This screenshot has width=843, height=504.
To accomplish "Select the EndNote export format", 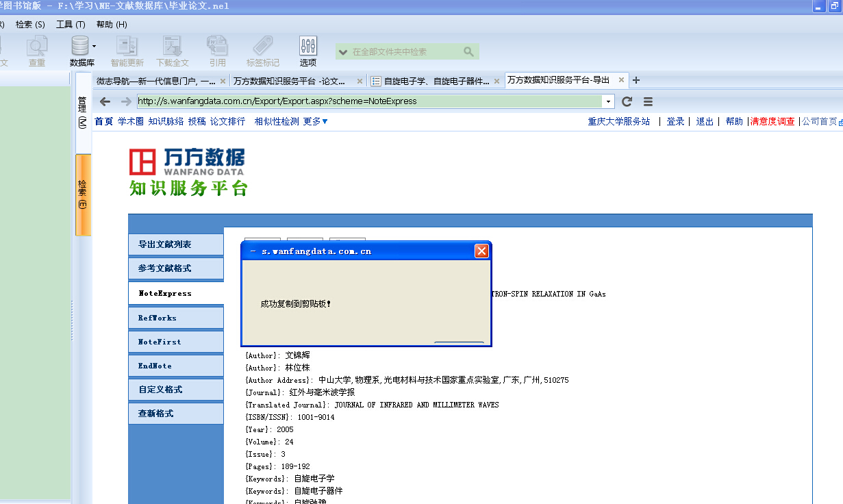I will click(176, 366).
